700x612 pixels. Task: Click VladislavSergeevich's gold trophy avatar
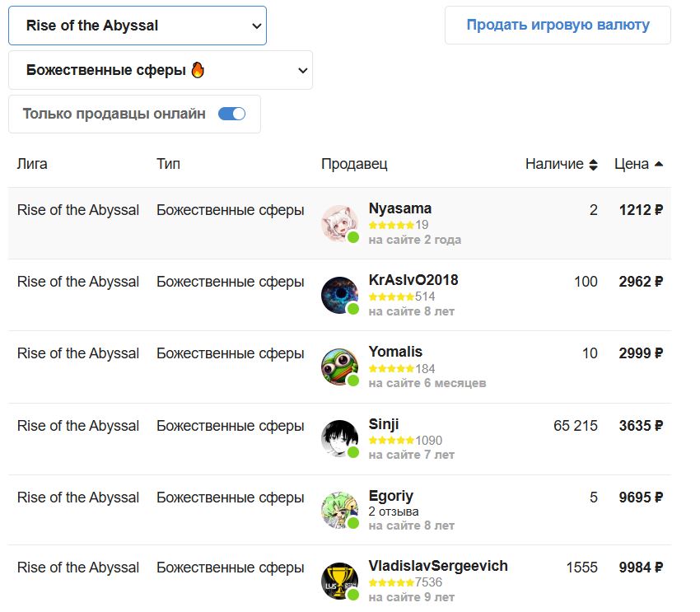point(339,581)
